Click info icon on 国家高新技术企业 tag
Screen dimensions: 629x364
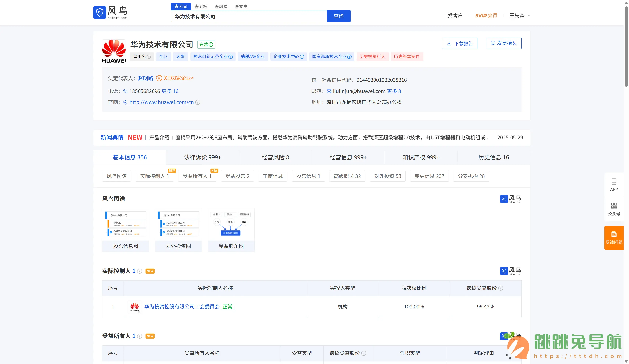pyautogui.click(x=349, y=57)
